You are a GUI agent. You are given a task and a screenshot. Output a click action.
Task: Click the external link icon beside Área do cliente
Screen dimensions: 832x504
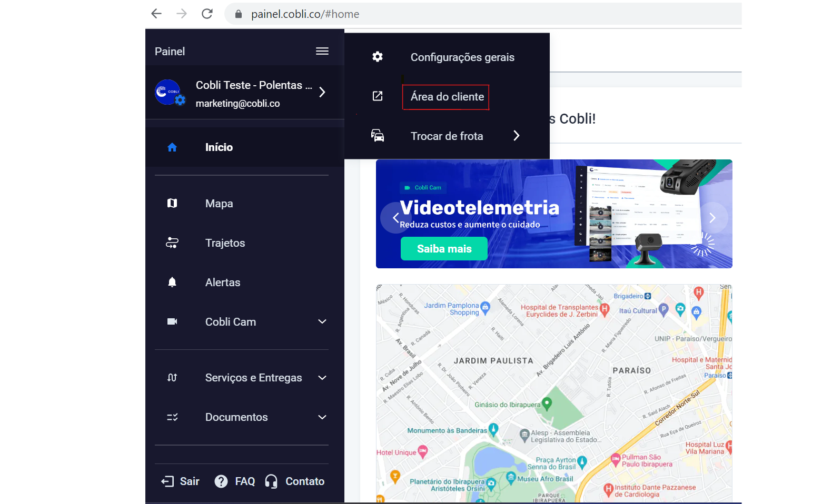(378, 96)
